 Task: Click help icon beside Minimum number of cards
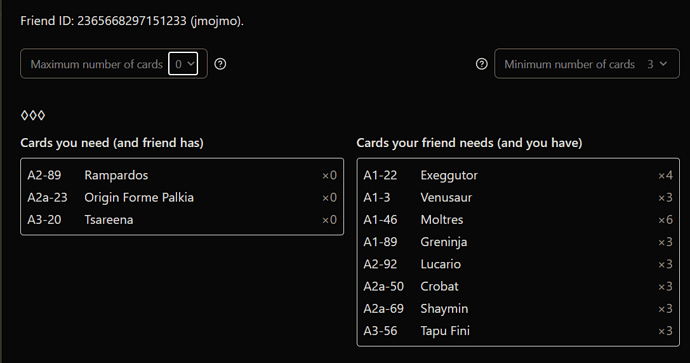pyautogui.click(x=482, y=64)
